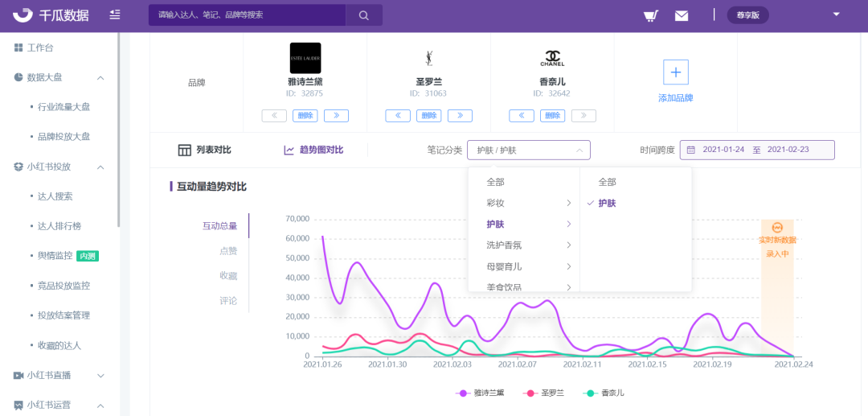Collapse the 小红书投放 section chevron
Screen dimensions: 868x416
[100, 167]
